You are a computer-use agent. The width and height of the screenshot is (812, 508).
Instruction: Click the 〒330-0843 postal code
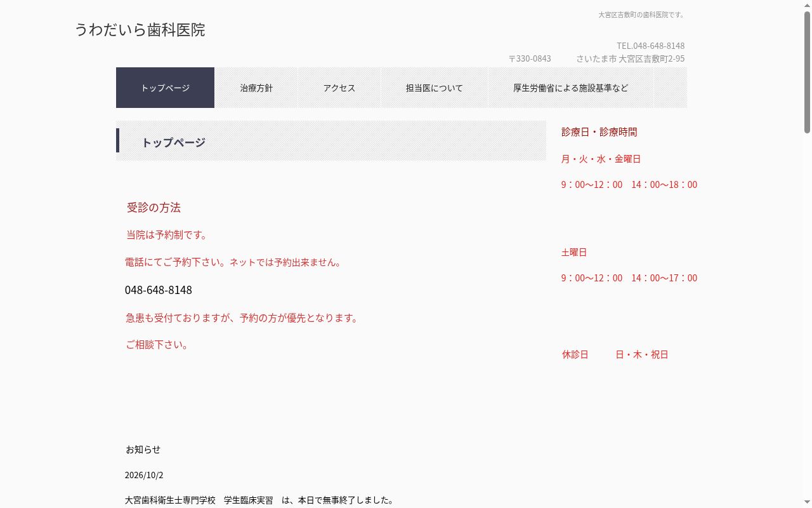530,58
